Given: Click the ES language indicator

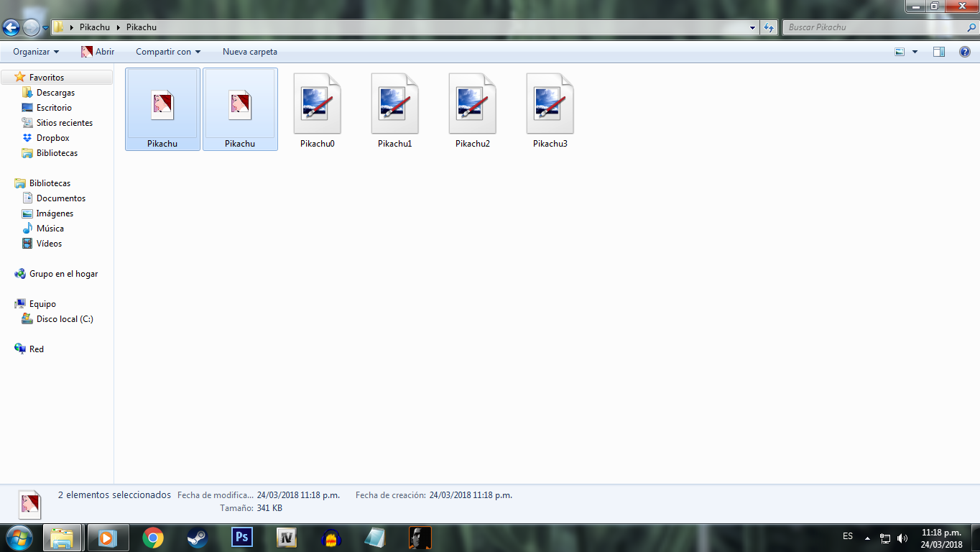Looking at the screenshot, I should pos(848,536).
